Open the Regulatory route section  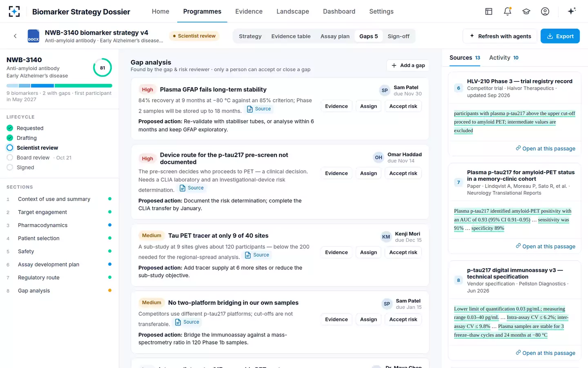coord(59,278)
